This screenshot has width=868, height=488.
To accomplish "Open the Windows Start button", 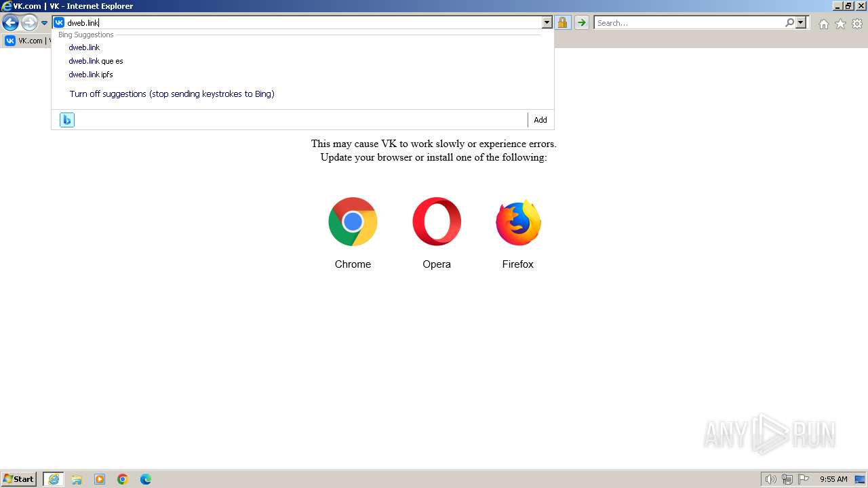I will (x=19, y=479).
